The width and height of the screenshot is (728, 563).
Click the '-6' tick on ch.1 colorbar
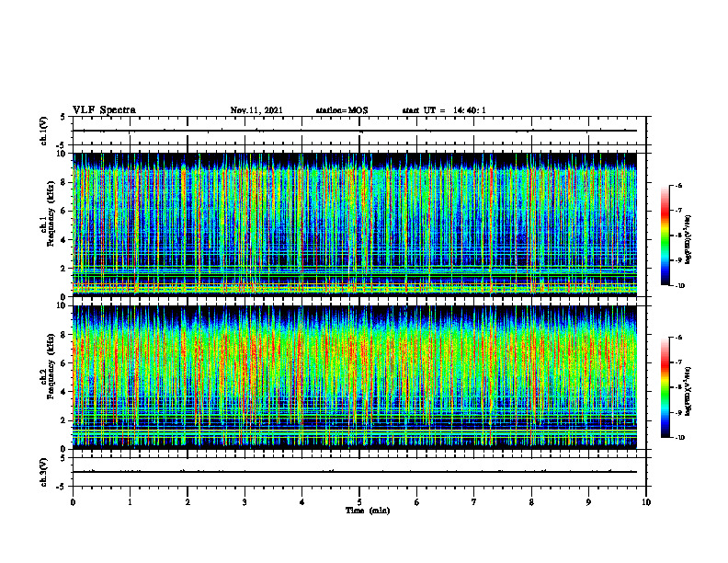coord(678,186)
